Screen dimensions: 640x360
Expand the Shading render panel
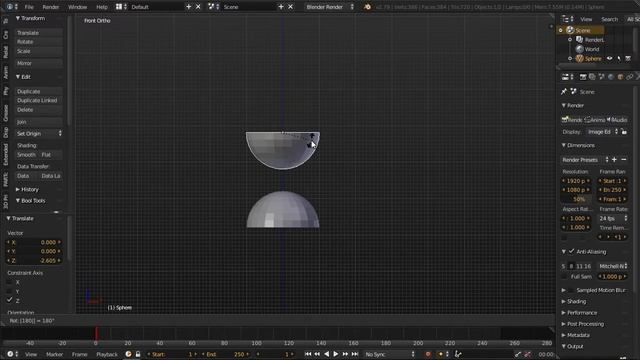pyautogui.click(x=576, y=301)
